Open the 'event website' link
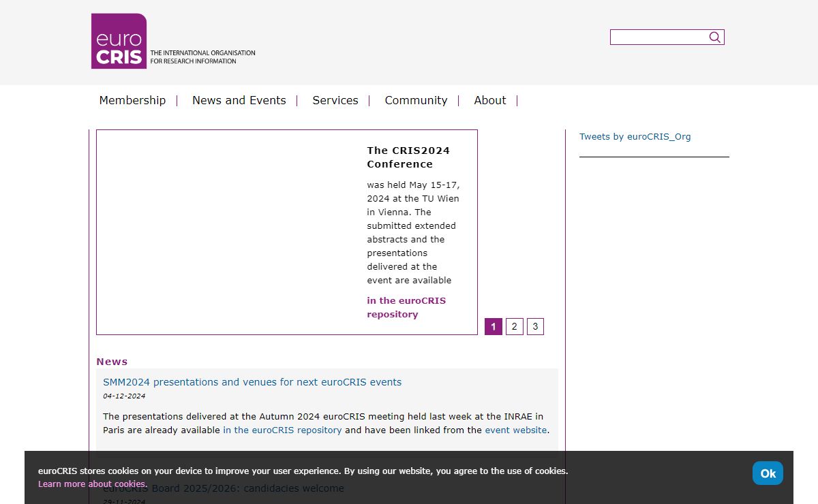The image size is (818, 504). pyautogui.click(x=516, y=430)
